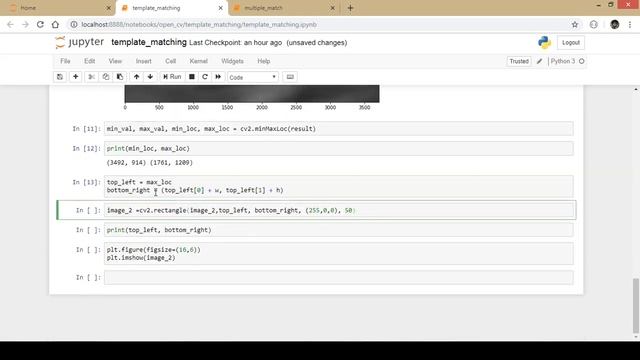
Task: Rename notebook title template_matching
Action: tap(149, 42)
